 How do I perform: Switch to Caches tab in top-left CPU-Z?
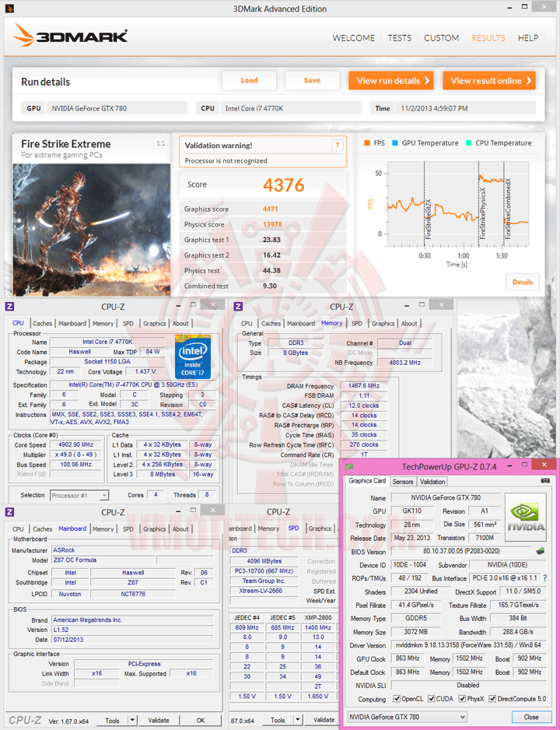pyautogui.click(x=42, y=324)
